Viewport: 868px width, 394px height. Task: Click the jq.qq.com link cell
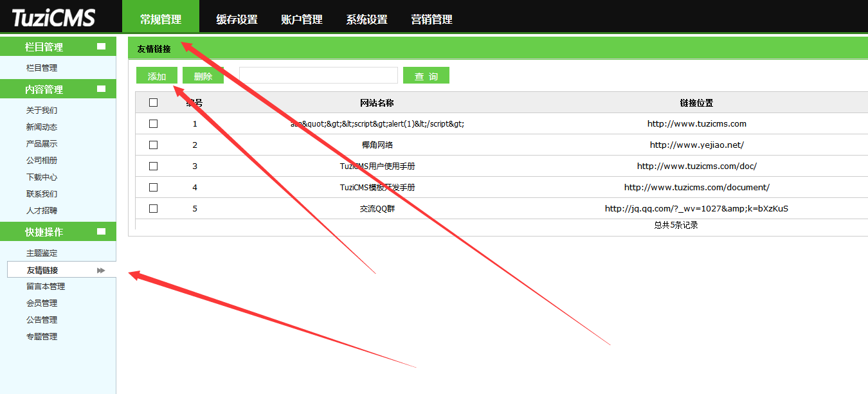pos(697,208)
